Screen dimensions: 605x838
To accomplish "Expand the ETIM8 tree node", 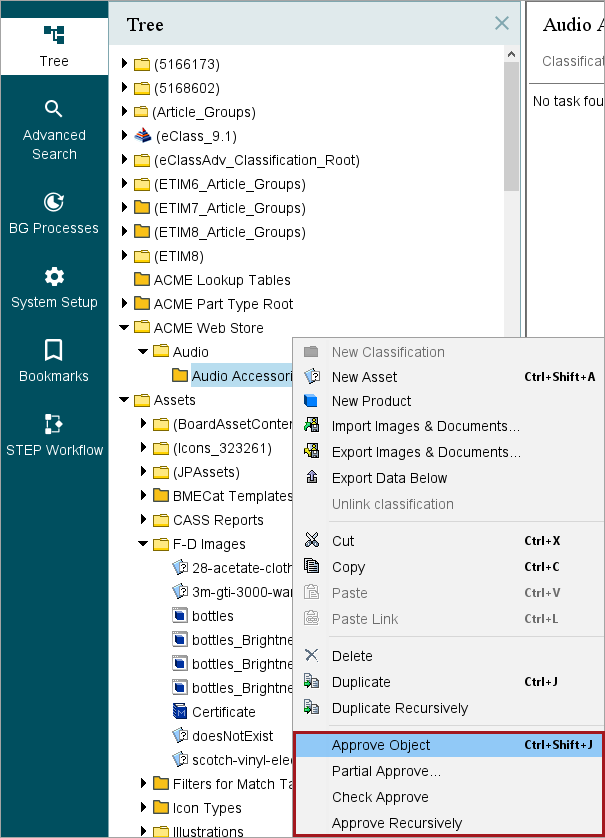I will 125,256.
